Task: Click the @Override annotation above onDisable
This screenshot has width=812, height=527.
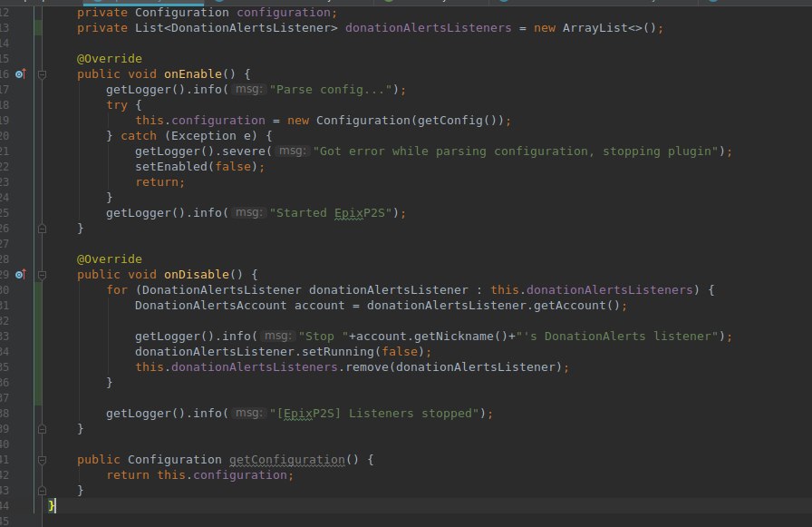Action: tap(110, 259)
